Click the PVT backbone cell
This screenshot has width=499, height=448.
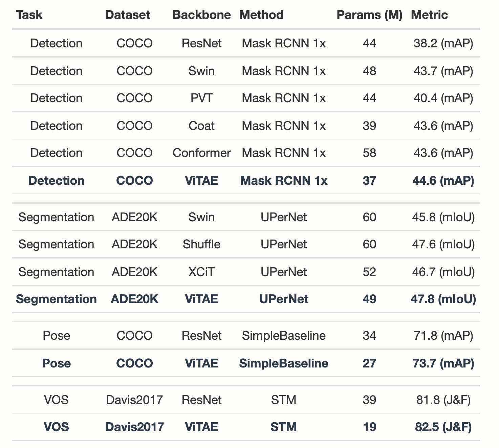point(201,98)
